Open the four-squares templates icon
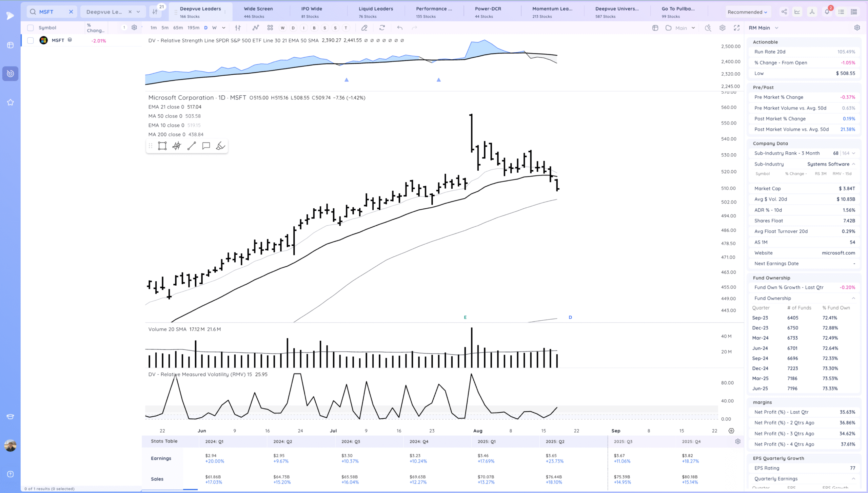Viewport: 868px width, 493px height. point(270,28)
